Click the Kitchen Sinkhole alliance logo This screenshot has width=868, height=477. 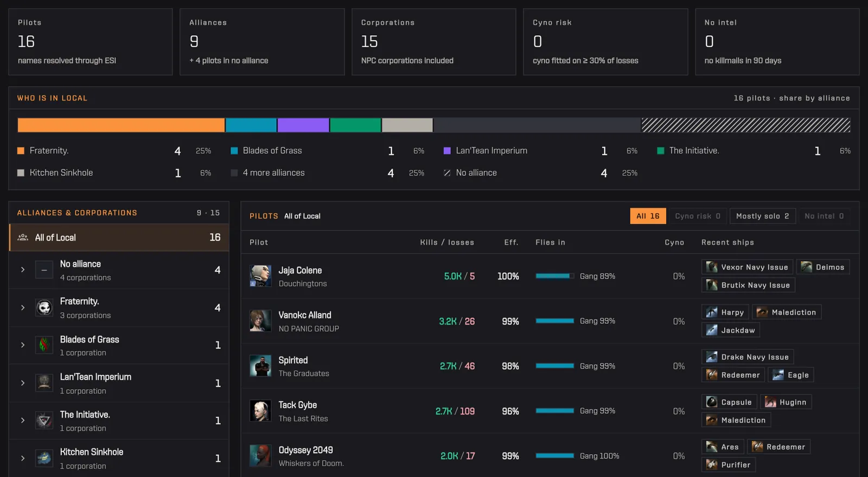tap(44, 459)
